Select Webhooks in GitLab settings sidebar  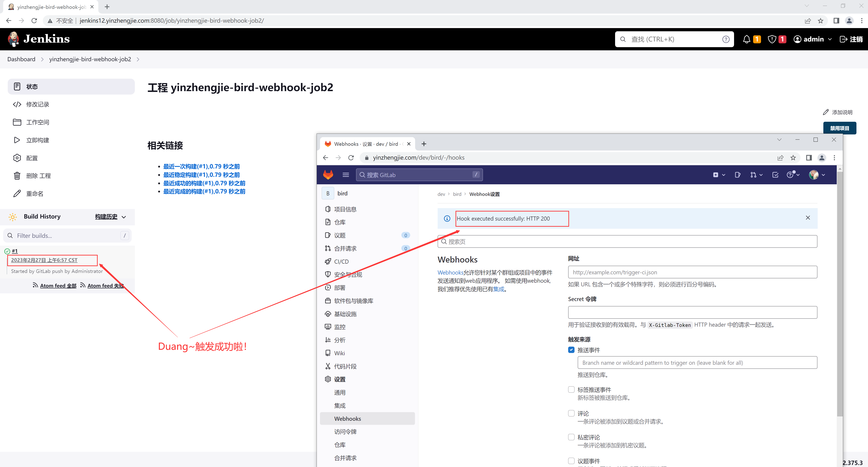(347, 418)
